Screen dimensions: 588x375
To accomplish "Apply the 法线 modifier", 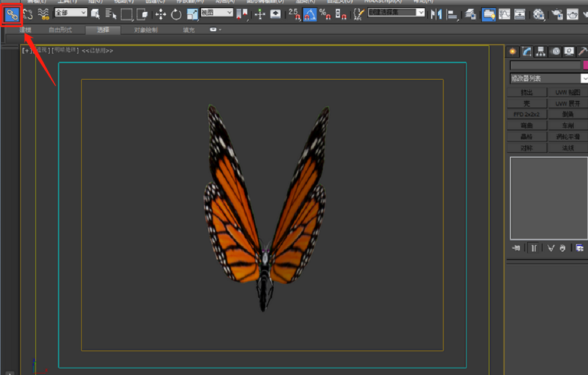I will pyautogui.click(x=568, y=148).
